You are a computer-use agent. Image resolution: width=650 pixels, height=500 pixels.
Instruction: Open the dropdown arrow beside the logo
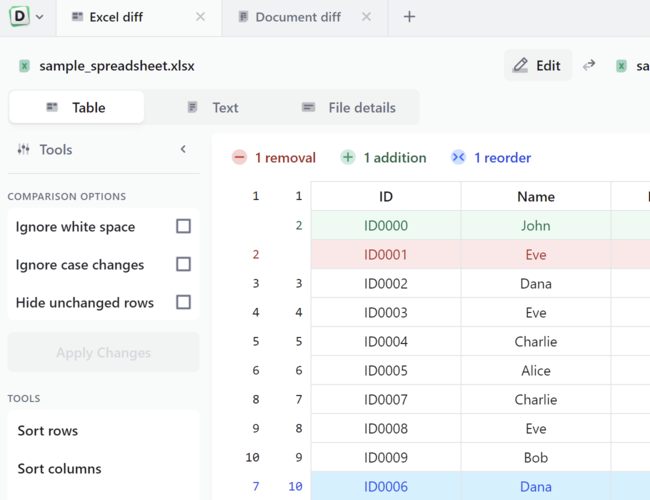click(x=40, y=17)
